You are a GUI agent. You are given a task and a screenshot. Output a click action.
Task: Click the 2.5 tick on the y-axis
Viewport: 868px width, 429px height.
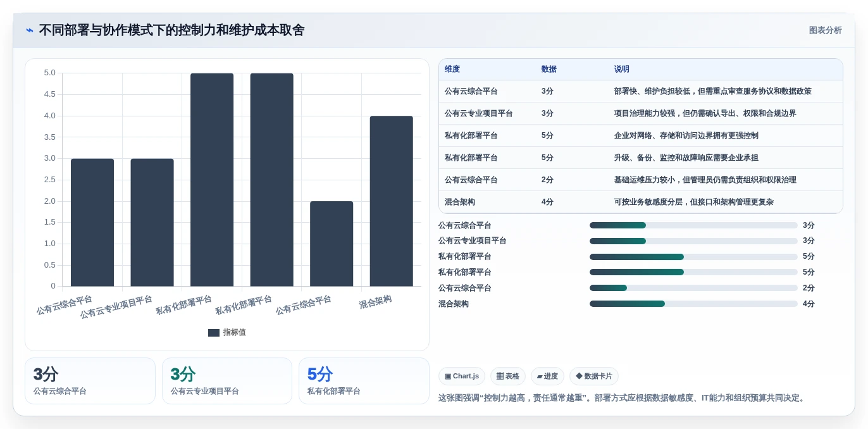50,180
